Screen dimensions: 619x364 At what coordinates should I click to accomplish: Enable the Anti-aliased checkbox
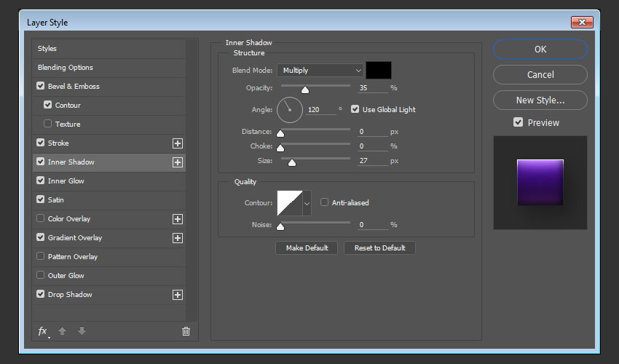click(325, 202)
